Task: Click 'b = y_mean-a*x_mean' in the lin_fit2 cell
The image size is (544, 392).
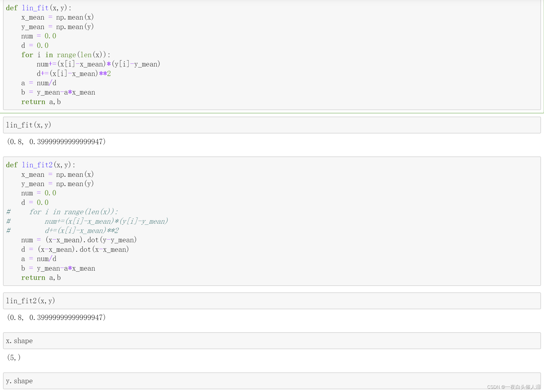Action: click(x=58, y=269)
